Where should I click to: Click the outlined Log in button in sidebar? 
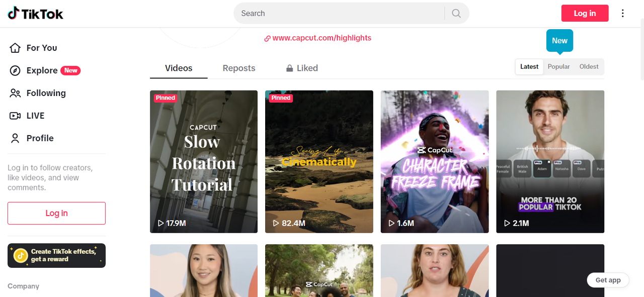[x=56, y=213]
